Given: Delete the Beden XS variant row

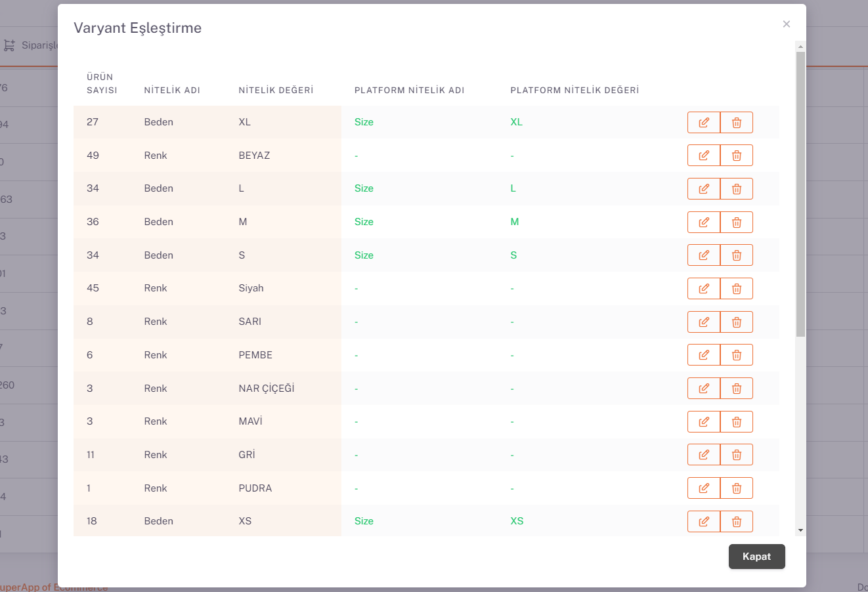Looking at the screenshot, I should click(x=737, y=521).
